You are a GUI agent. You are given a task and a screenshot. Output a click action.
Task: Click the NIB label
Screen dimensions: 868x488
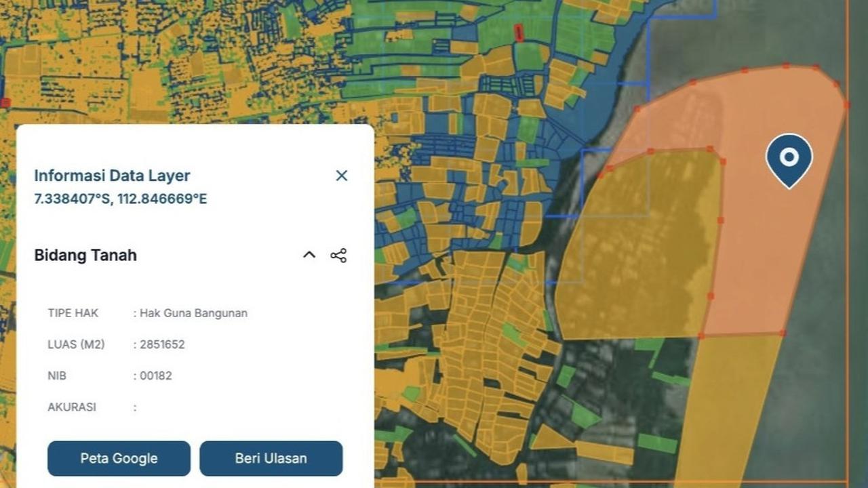pos(57,375)
